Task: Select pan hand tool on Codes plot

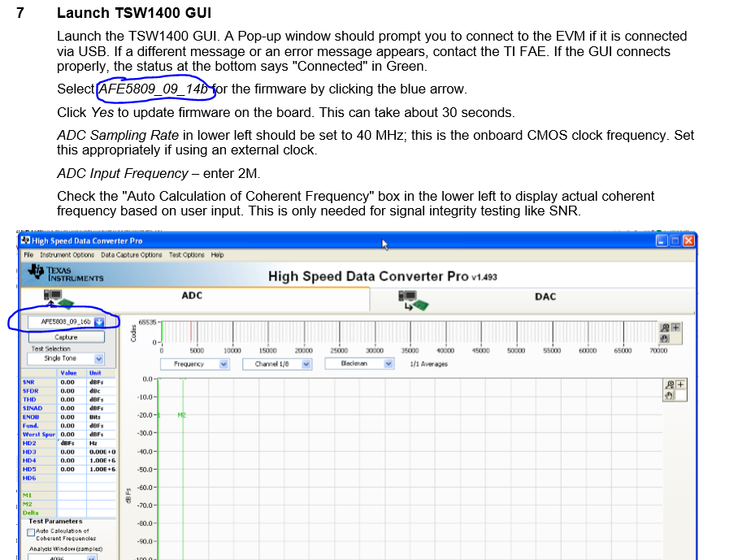Action: (665, 338)
